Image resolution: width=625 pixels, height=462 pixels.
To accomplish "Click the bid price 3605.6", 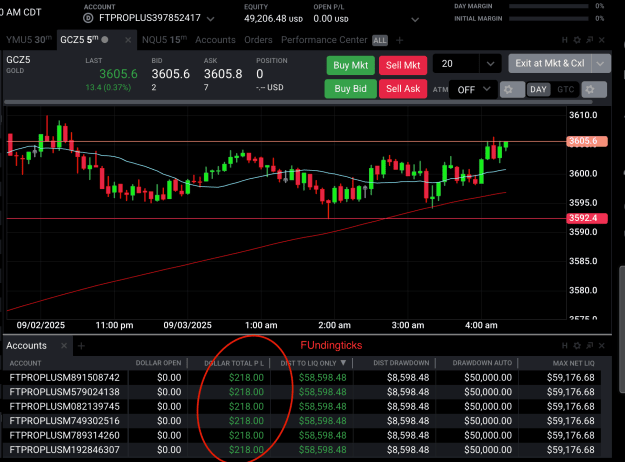I will [x=171, y=74].
